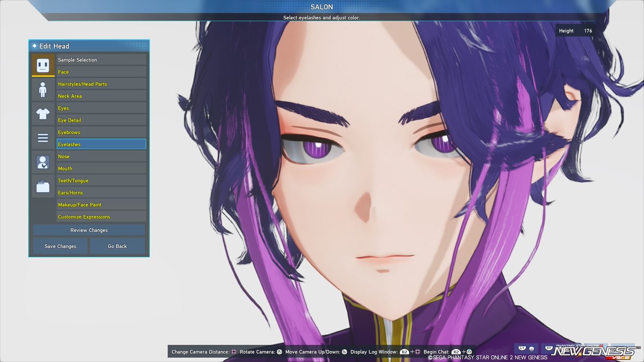Select the Ears/Horns entry

[101, 193]
